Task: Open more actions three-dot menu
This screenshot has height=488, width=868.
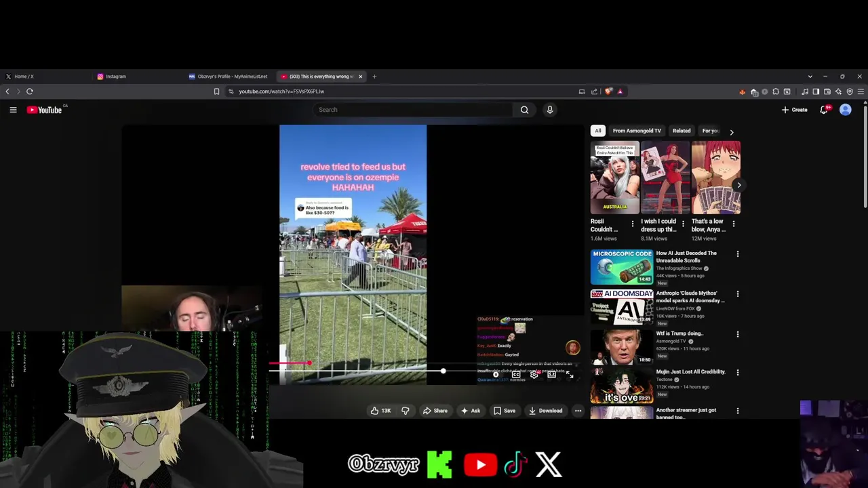Action: point(578,411)
